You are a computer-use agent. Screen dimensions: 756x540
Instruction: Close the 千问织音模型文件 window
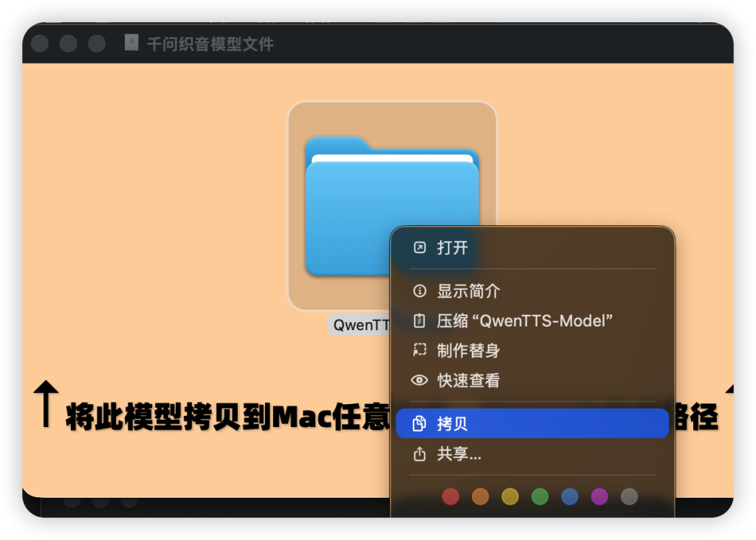[40, 44]
